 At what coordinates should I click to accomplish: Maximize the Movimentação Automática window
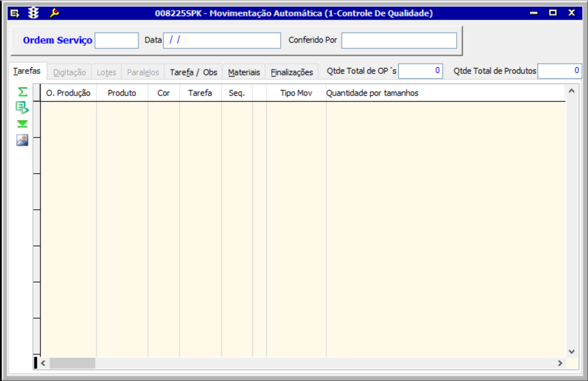point(553,13)
